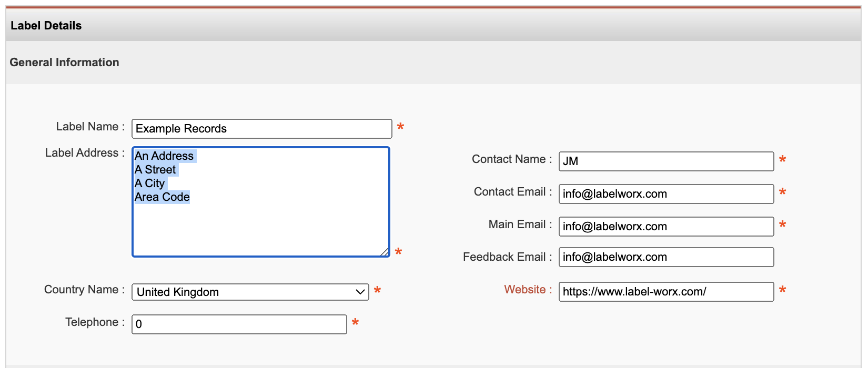The image size is (868, 368).
Task: Click inside the Label Address text area
Action: [x=261, y=226]
